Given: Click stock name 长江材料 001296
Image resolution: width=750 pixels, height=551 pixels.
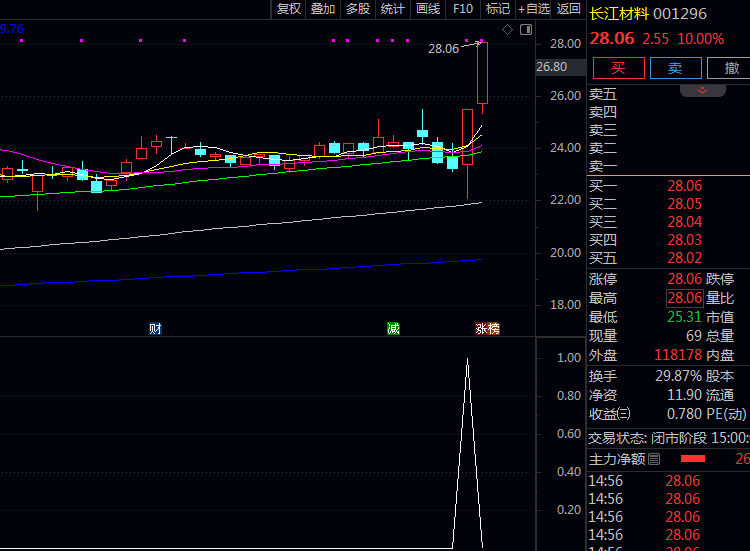Looking at the screenshot, I should (648, 14).
